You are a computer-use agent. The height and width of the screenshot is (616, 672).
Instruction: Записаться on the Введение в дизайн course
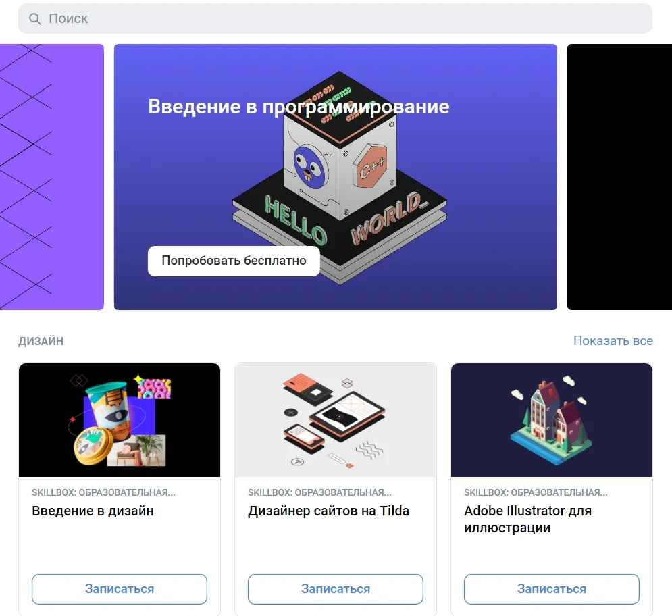pyautogui.click(x=120, y=589)
